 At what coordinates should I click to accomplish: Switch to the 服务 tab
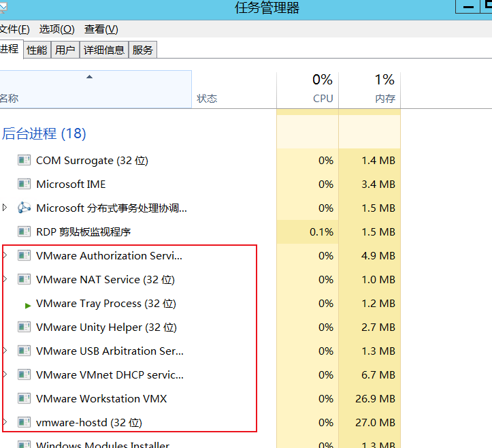tap(143, 50)
